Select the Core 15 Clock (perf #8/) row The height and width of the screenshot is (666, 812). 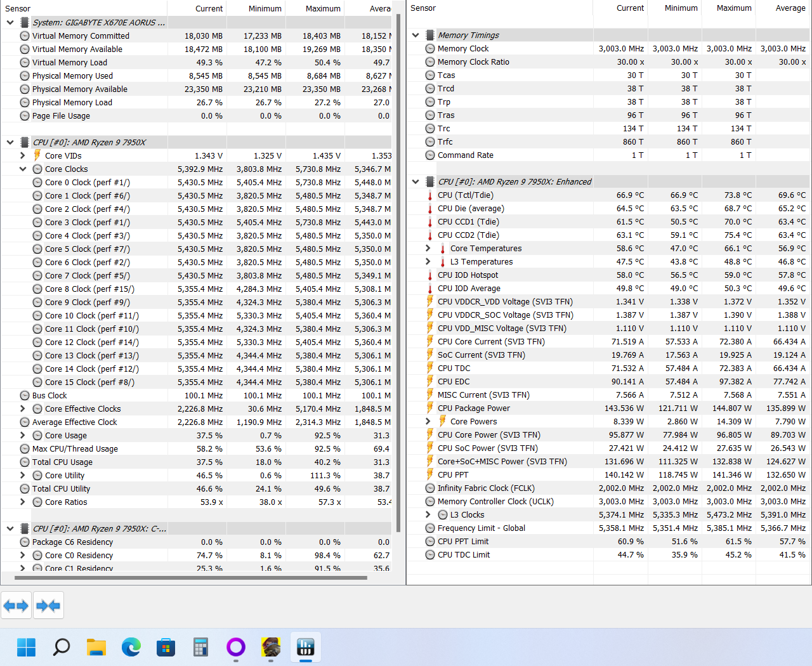(x=196, y=382)
